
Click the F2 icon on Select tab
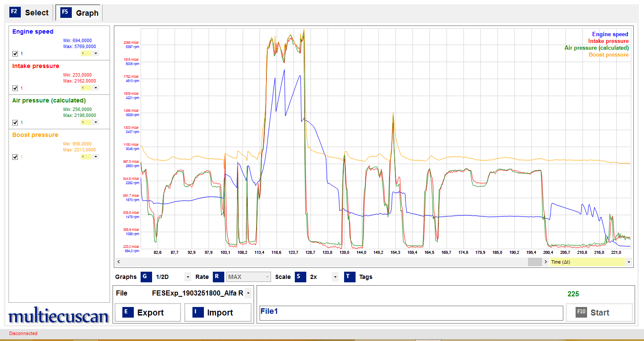point(14,12)
